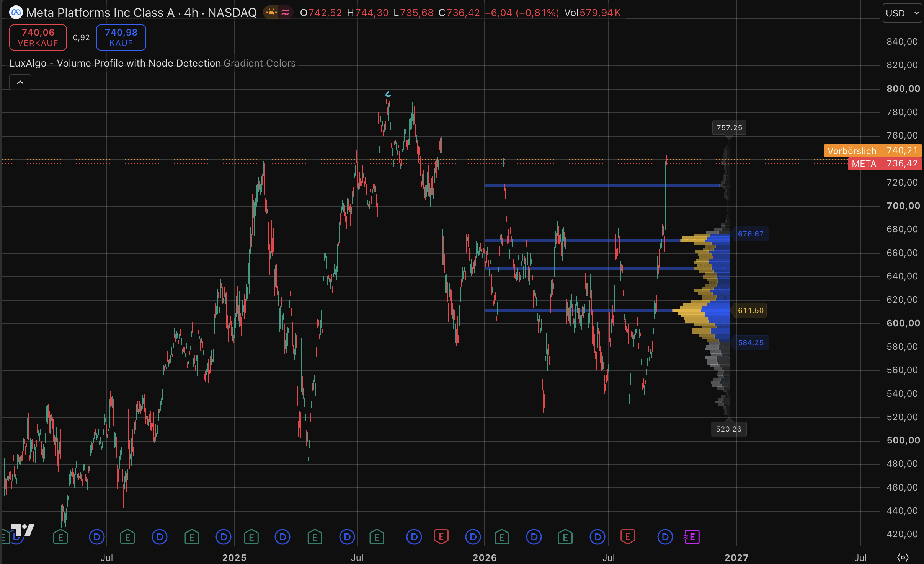
Task: Click the 740,06 VERKAUF sell button
Action: [x=38, y=37]
